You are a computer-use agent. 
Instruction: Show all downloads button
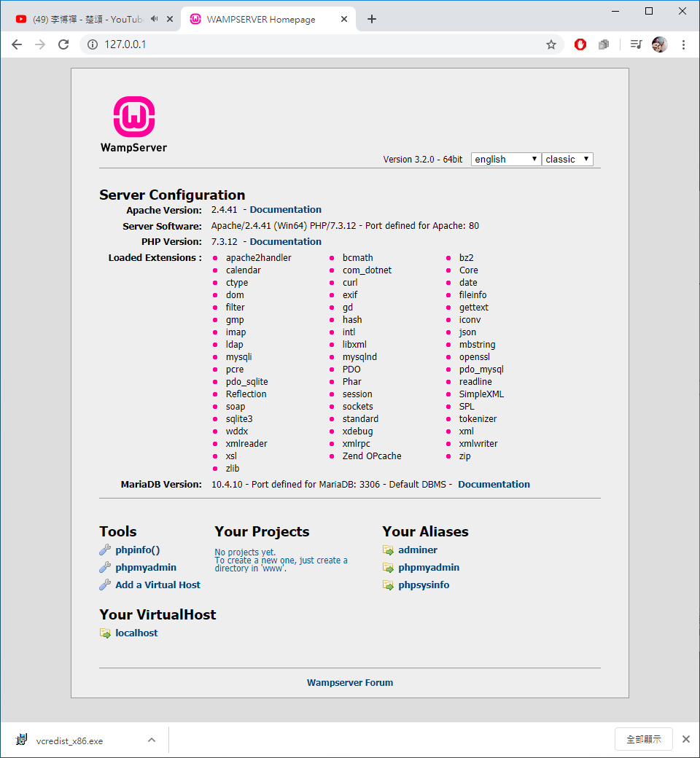(643, 739)
